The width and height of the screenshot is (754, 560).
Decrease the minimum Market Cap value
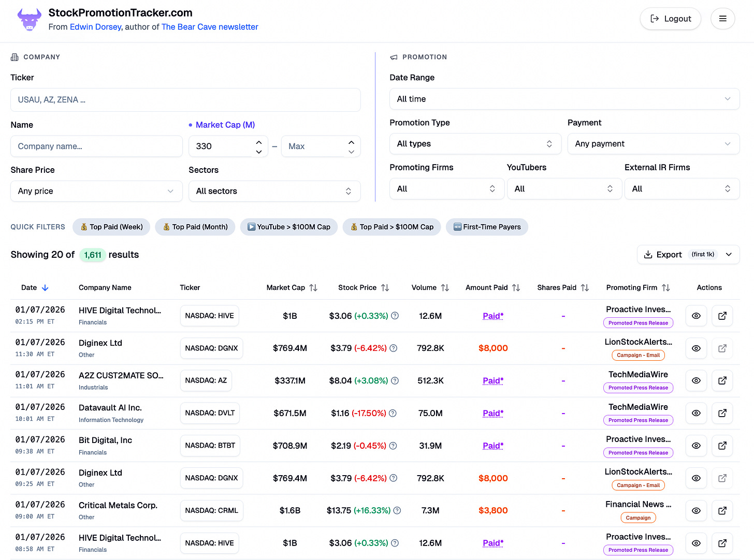click(x=259, y=151)
